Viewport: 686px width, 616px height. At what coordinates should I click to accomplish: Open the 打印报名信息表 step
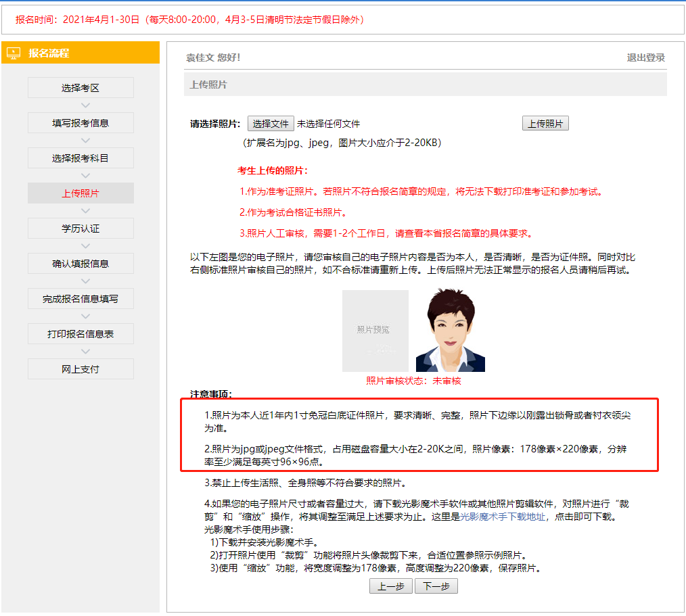[x=80, y=333]
